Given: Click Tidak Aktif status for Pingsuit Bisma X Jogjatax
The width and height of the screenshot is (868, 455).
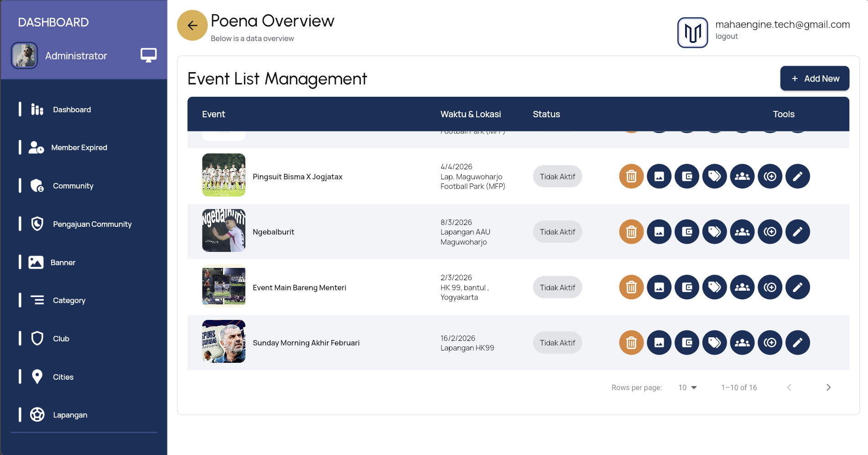Looking at the screenshot, I should pyautogui.click(x=557, y=177).
